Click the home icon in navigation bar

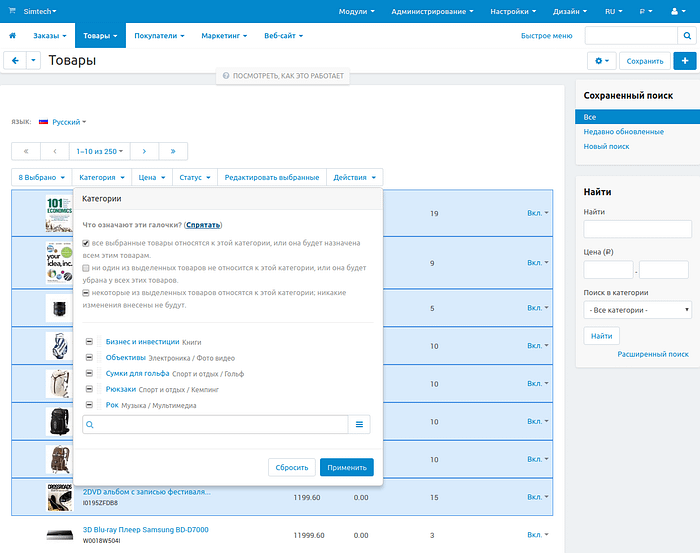pyautogui.click(x=13, y=35)
